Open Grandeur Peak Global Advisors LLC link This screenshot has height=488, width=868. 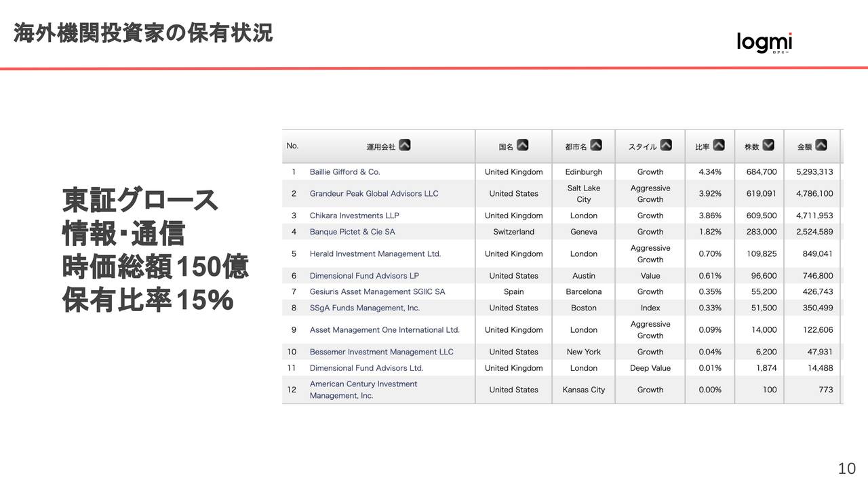[x=374, y=194]
